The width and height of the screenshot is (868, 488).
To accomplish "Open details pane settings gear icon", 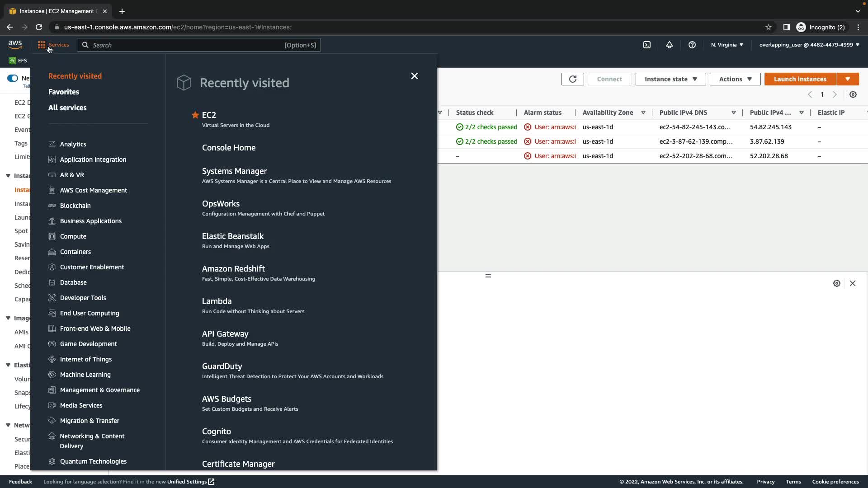I will coord(837,283).
